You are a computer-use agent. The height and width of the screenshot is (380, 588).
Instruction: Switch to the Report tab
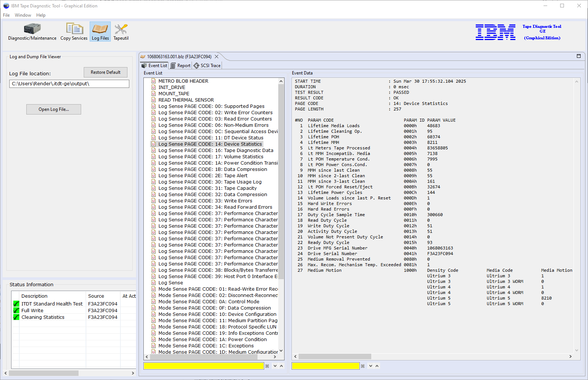180,66
